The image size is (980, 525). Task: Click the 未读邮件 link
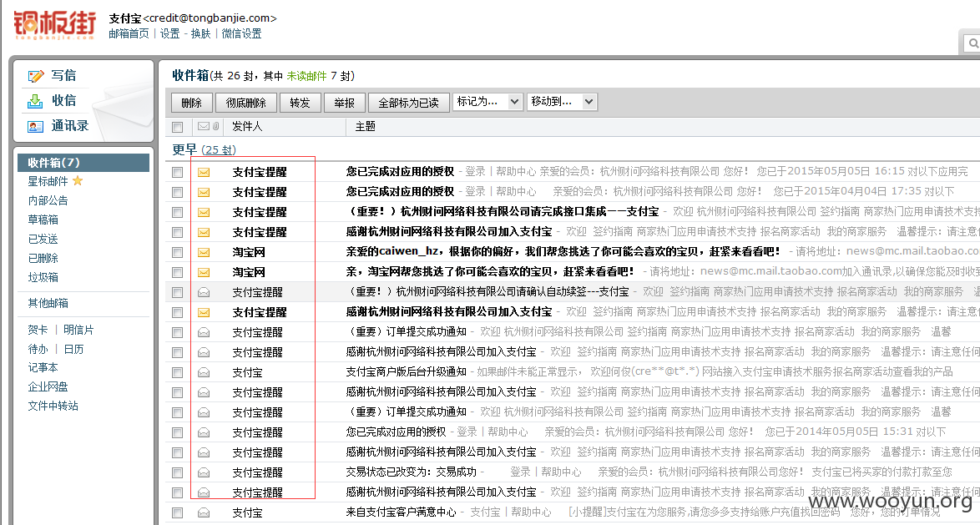coord(306,76)
